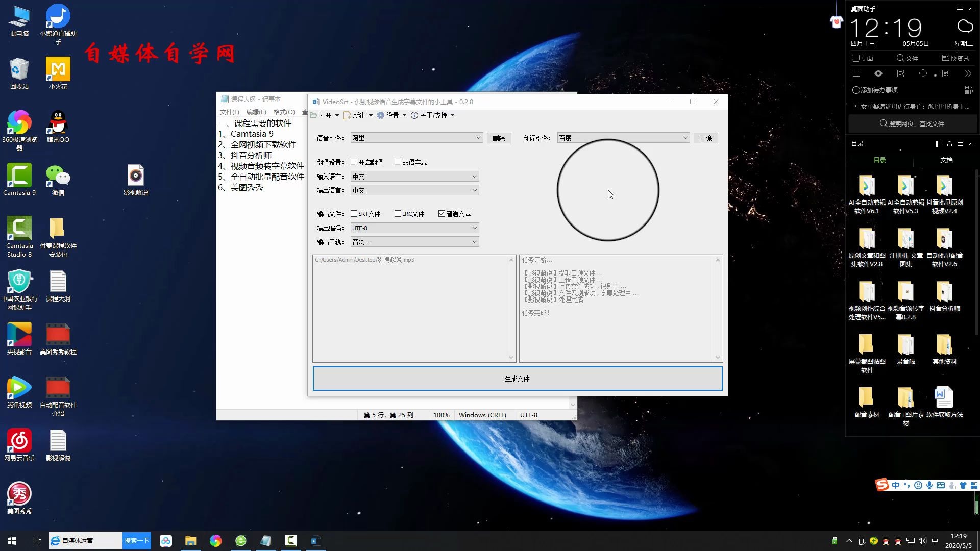The height and width of the screenshot is (551, 980).
Task: Click the 美图秀秀 app icon on desktop
Action: point(18,496)
